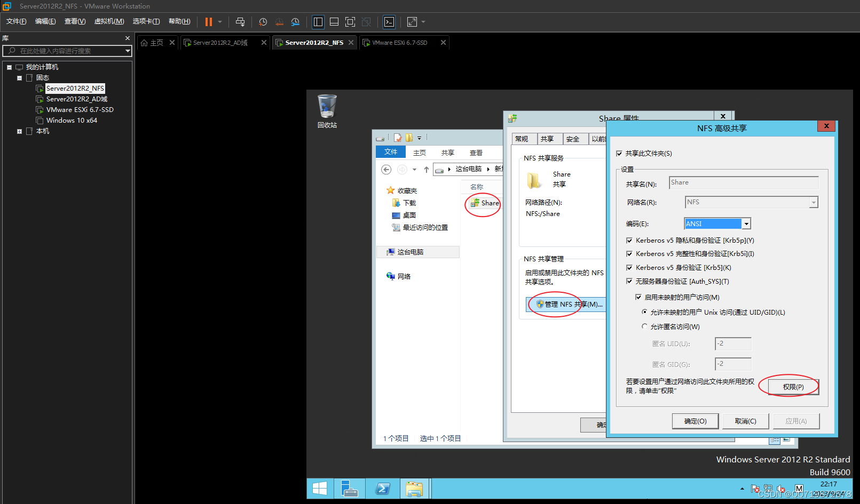Click the Send Ctrl+Alt+Del toolbar icon
This screenshot has height=504, width=860.
tap(240, 22)
